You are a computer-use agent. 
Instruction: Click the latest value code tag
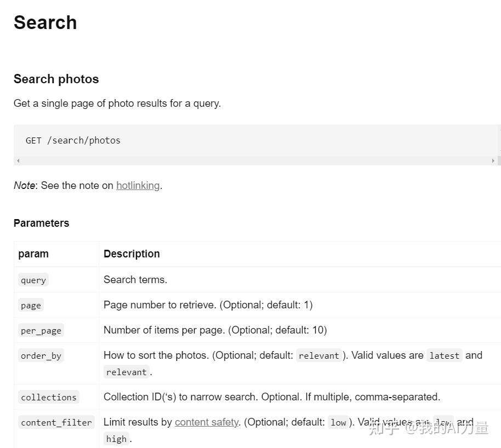pos(444,356)
